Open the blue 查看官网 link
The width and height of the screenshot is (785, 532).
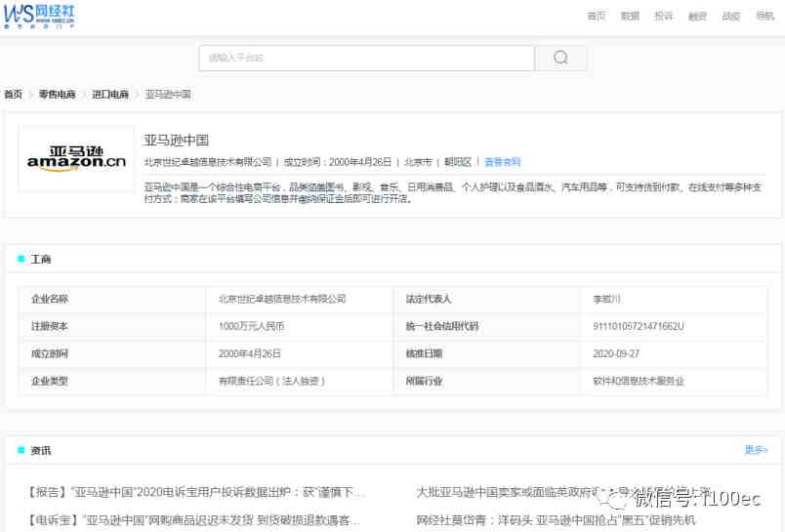coord(503,162)
